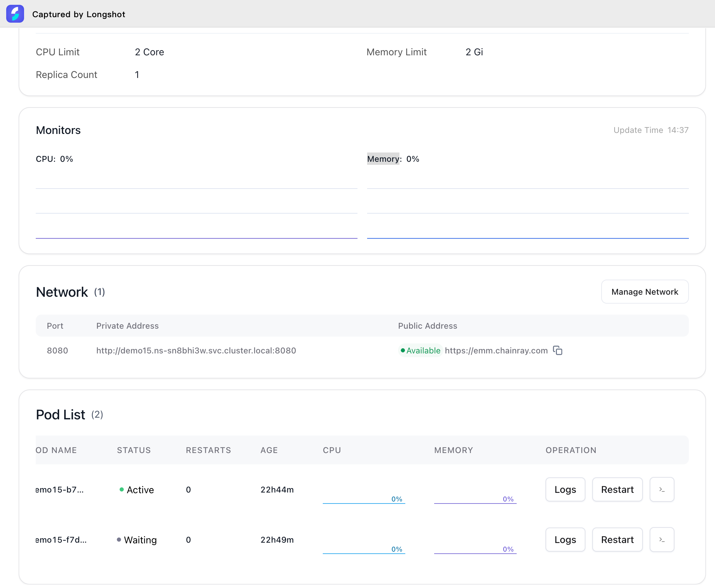Open the https://emm.chainray.com public link
The height and width of the screenshot is (588, 715).
point(496,350)
